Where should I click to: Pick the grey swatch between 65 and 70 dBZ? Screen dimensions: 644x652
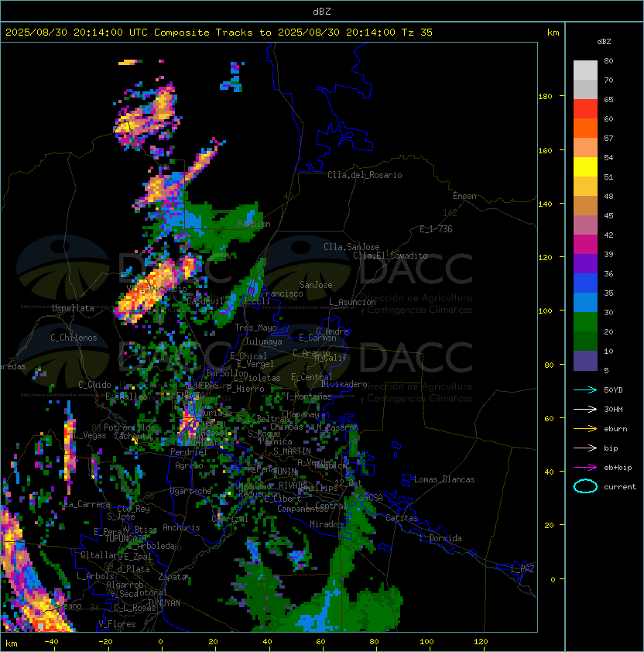point(585,89)
